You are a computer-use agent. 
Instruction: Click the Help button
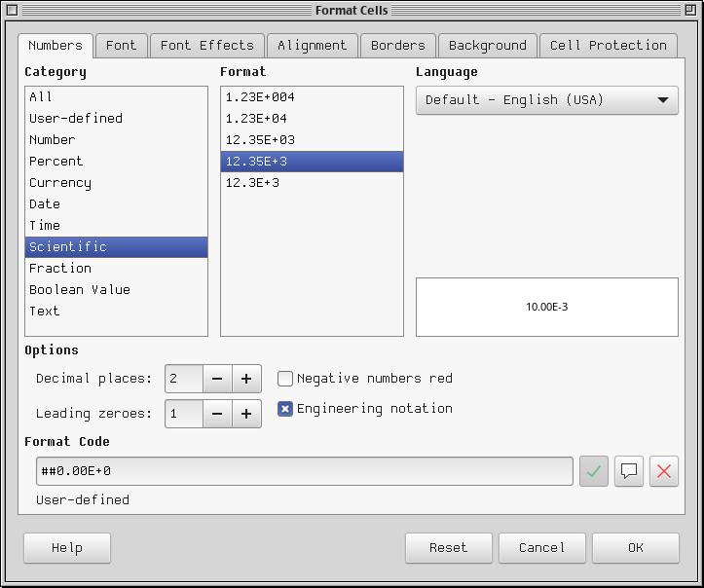67,548
